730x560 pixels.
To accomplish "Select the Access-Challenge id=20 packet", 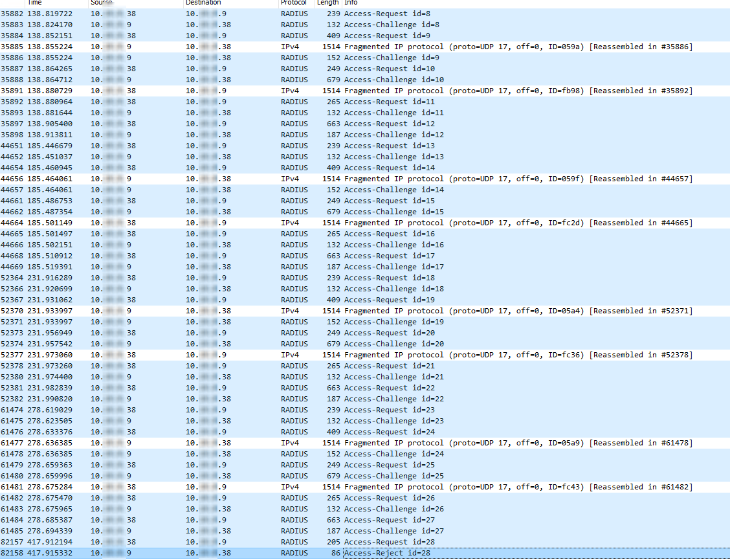I will click(x=259, y=344).
